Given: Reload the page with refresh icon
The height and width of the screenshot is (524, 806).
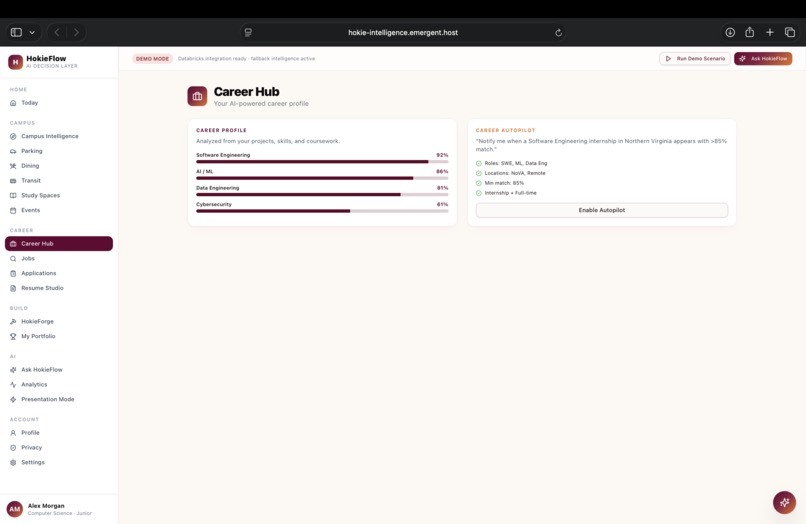Looking at the screenshot, I should pos(559,33).
